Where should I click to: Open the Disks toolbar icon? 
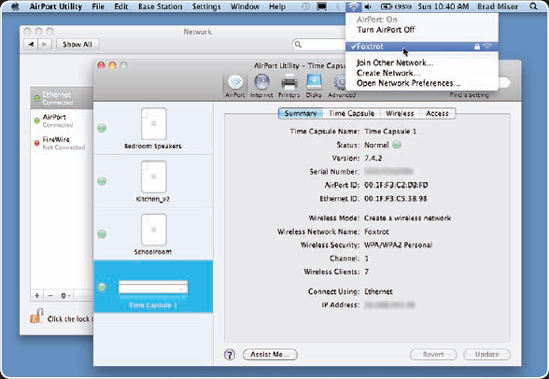[x=314, y=86]
